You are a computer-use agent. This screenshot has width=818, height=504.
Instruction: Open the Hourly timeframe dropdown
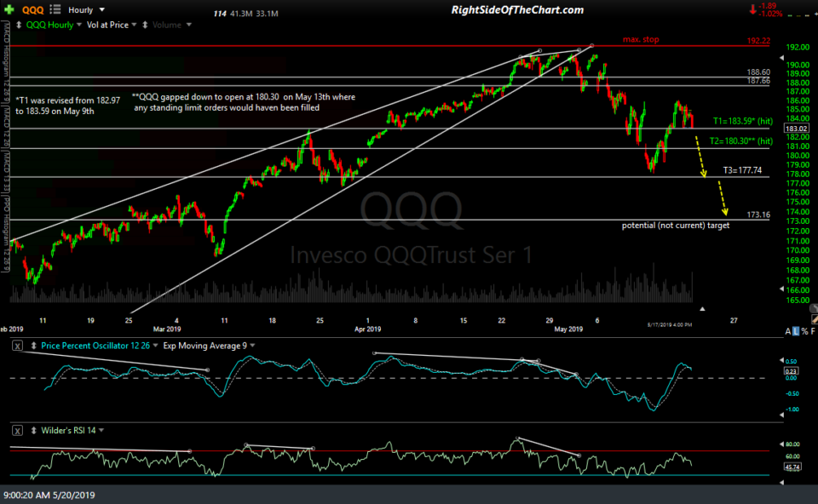pos(100,9)
